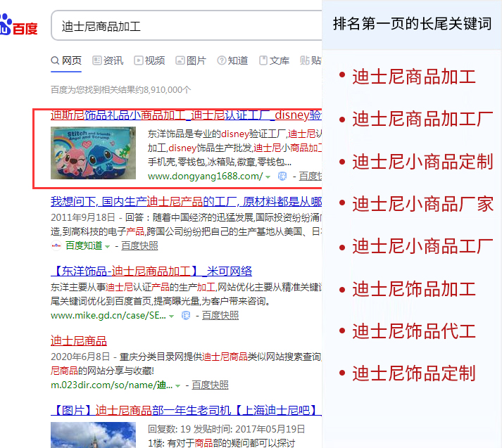Click 回复数: 19 post info line
The image size is (502, 448).
pyautogui.click(x=226, y=429)
